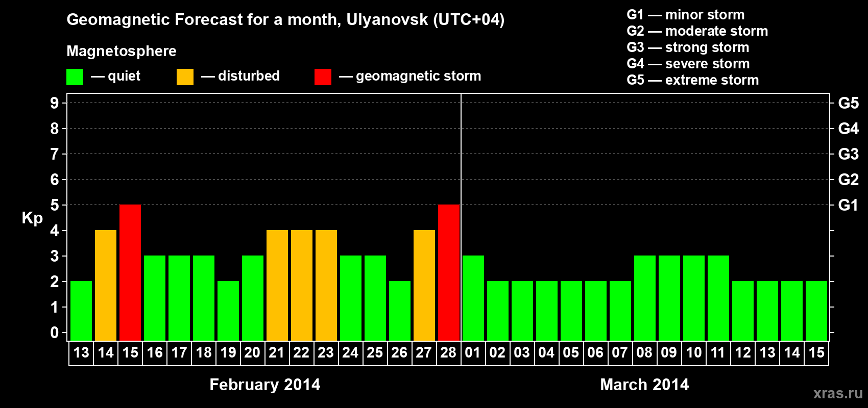The height and width of the screenshot is (408, 868).
Task: Click the date label 28 on the axis
Action: pyautogui.click(x=448, y=353)
